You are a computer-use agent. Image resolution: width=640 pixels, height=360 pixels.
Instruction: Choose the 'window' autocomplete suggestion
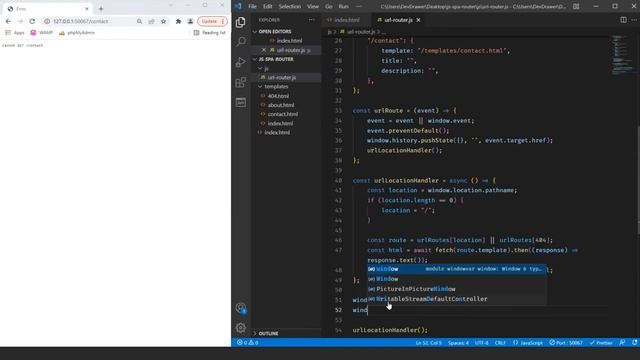(x=457, y=269)
